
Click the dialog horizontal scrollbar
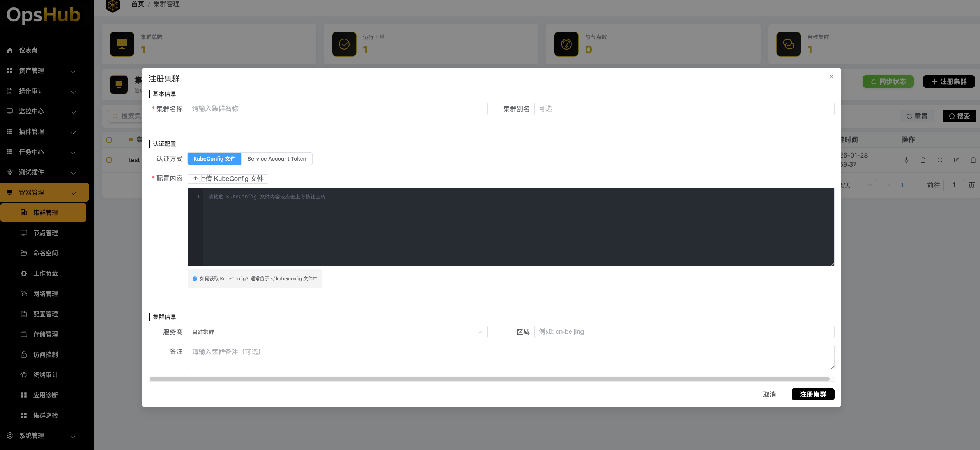click(x=489, y=379)
